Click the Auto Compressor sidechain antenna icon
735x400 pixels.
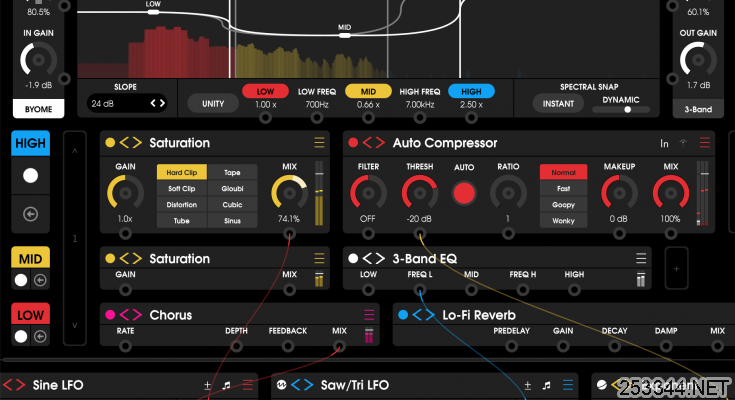pyautogui.click(x=683, y=143)
